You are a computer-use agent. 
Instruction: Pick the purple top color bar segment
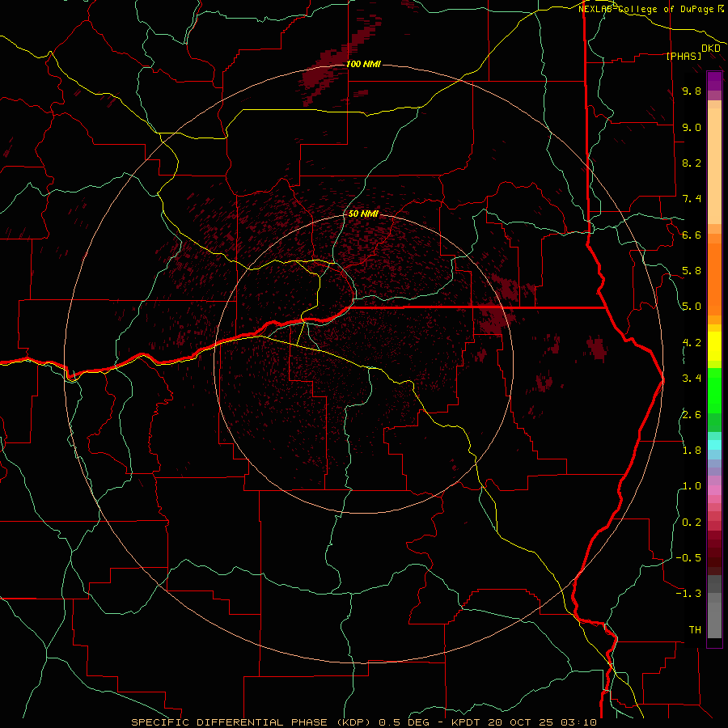[x=714, y=81]
